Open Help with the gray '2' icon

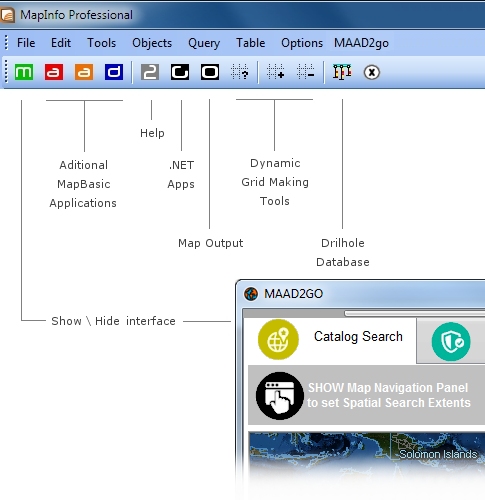pos(150,72)
